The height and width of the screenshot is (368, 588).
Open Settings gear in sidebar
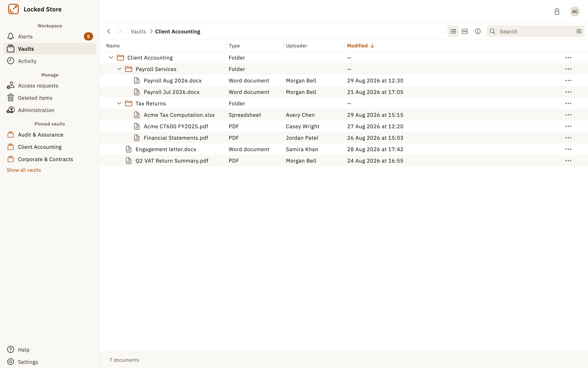[x=50, y=362]
